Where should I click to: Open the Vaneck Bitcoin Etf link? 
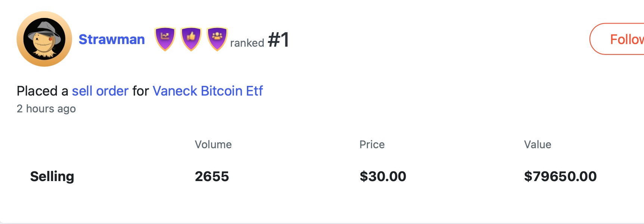click(208, 91)
